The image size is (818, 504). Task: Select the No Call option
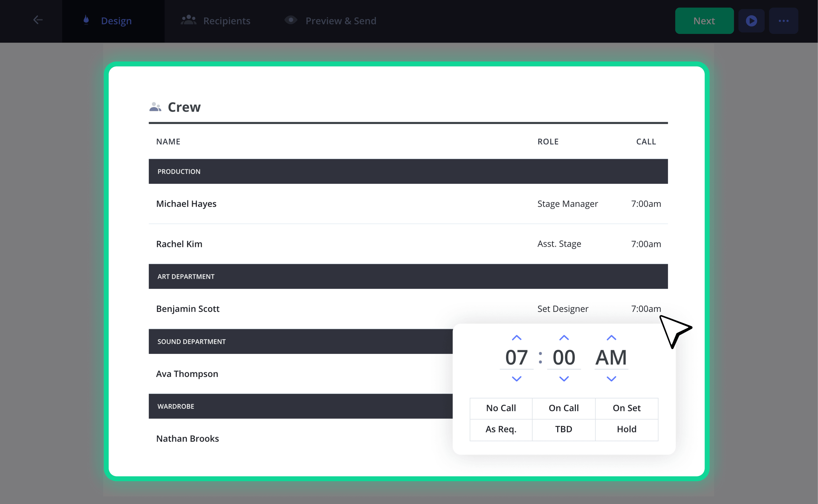point(501,408)
